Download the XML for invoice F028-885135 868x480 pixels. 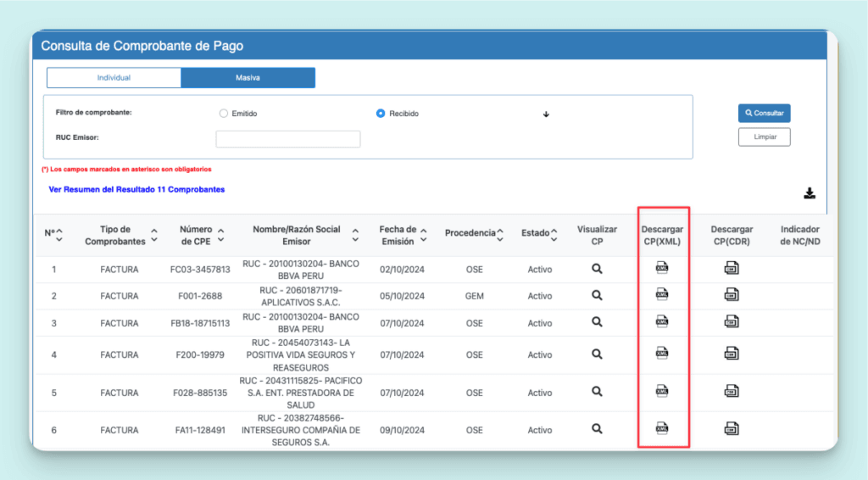pos(661,390)
